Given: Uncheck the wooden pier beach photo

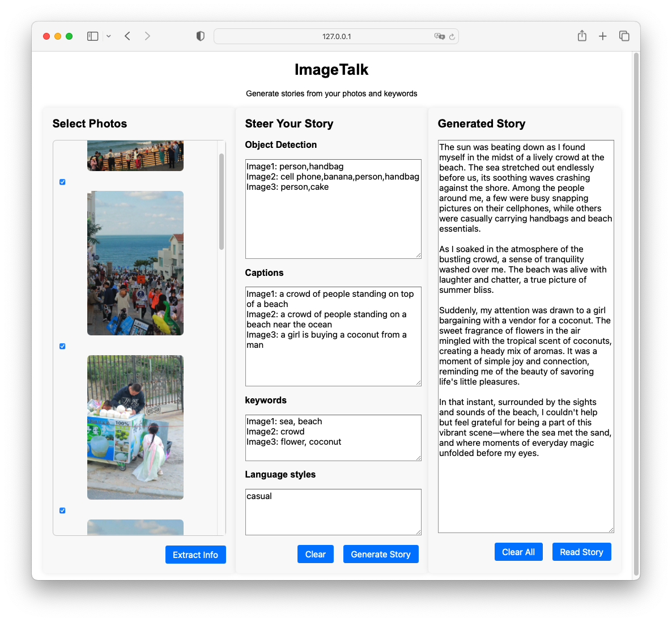Looking at the screenshot, I should coord(62,182).
